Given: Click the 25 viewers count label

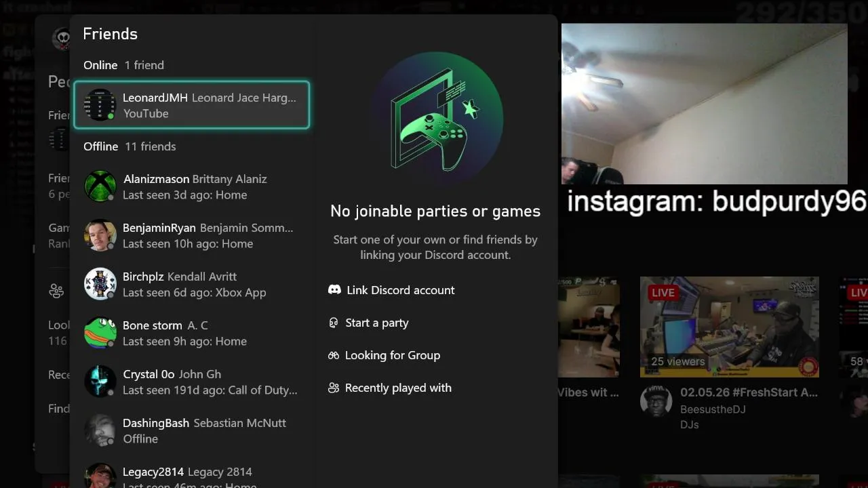Looking at the screenshot, I should pos(677,361).
